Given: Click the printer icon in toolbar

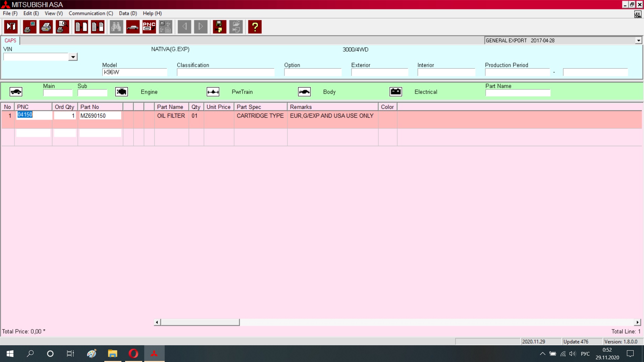Looking at the screenshot, I should tap(46, 27).
